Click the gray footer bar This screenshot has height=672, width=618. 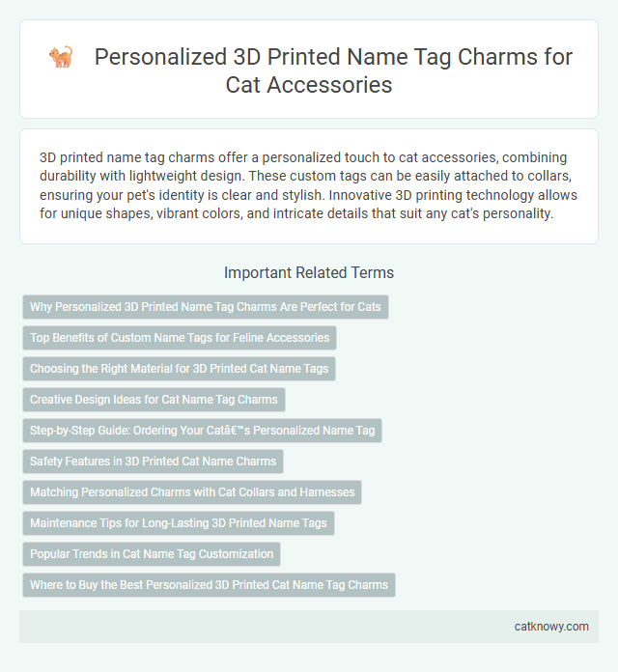click(x=309, y=627)
